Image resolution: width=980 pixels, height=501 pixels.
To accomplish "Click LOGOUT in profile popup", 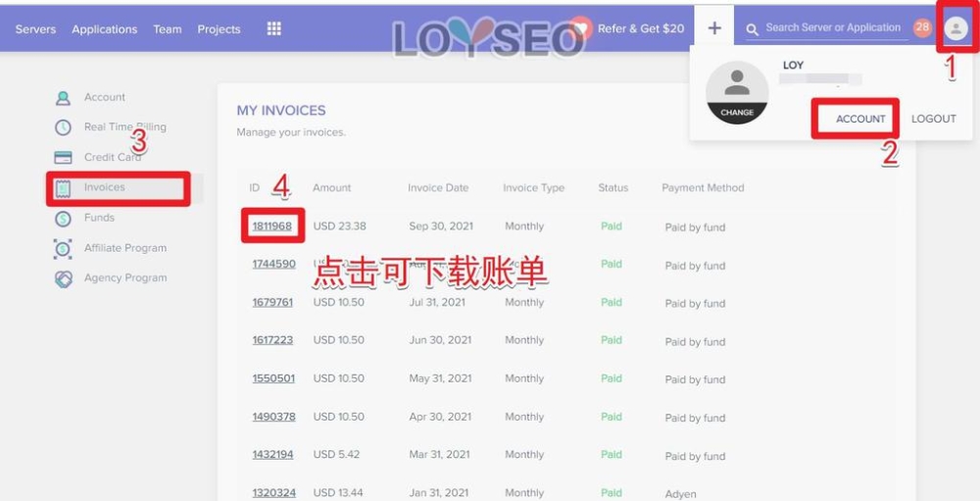I will click(x=934, y=119).
